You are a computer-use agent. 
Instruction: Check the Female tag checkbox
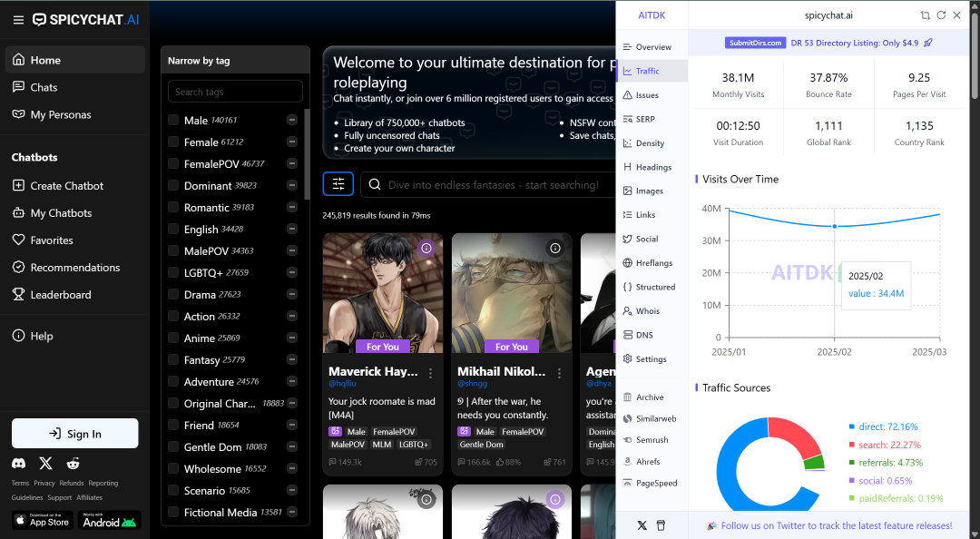pos(173,142)
